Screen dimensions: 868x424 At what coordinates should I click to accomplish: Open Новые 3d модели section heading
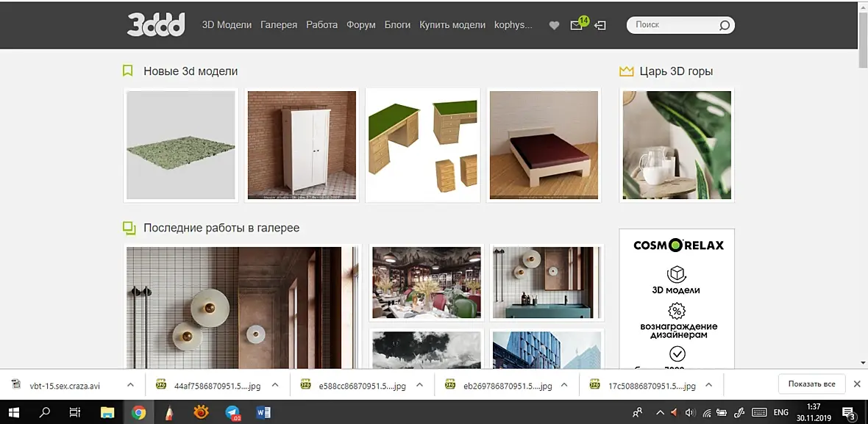point(191,71)
